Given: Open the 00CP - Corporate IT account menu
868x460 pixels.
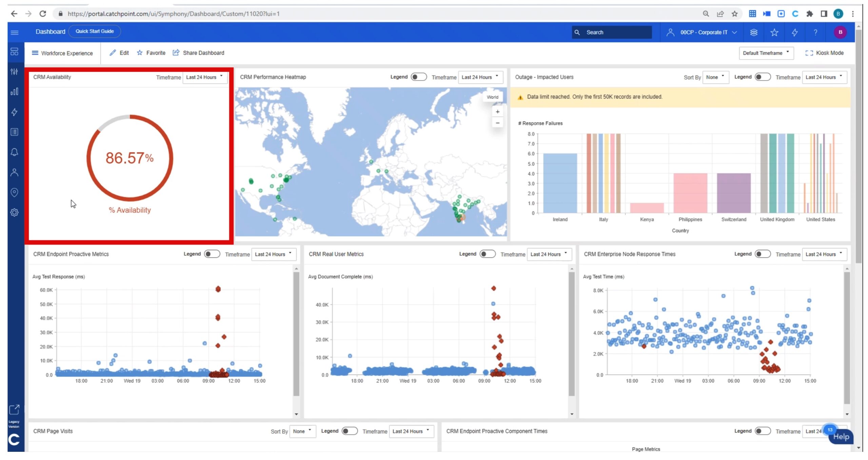Looking at the screenshot, I should 703,33.
